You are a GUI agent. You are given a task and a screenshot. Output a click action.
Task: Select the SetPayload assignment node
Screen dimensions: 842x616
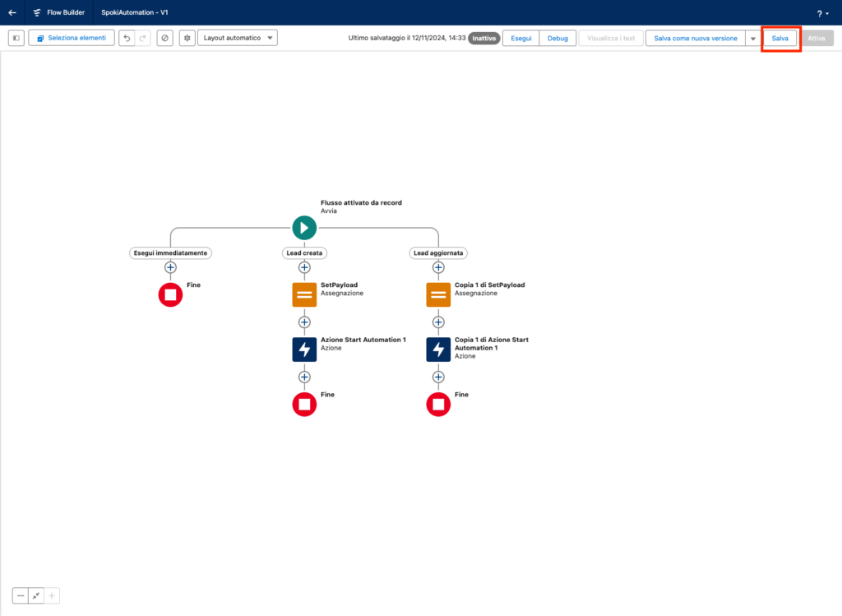point(304,294)
